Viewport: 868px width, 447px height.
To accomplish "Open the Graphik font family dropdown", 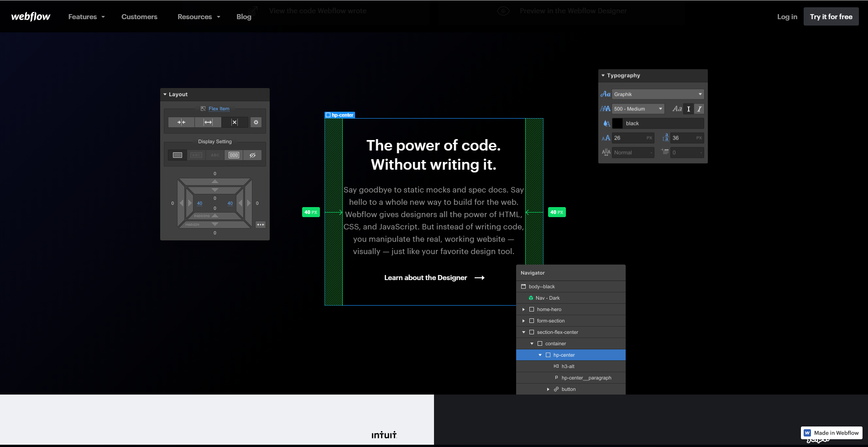I will click(658, 94).
